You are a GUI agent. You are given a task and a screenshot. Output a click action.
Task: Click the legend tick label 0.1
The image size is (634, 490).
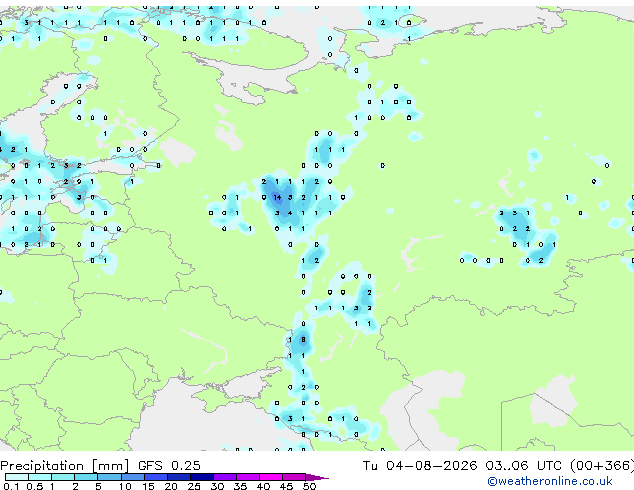tap(12, 486)
